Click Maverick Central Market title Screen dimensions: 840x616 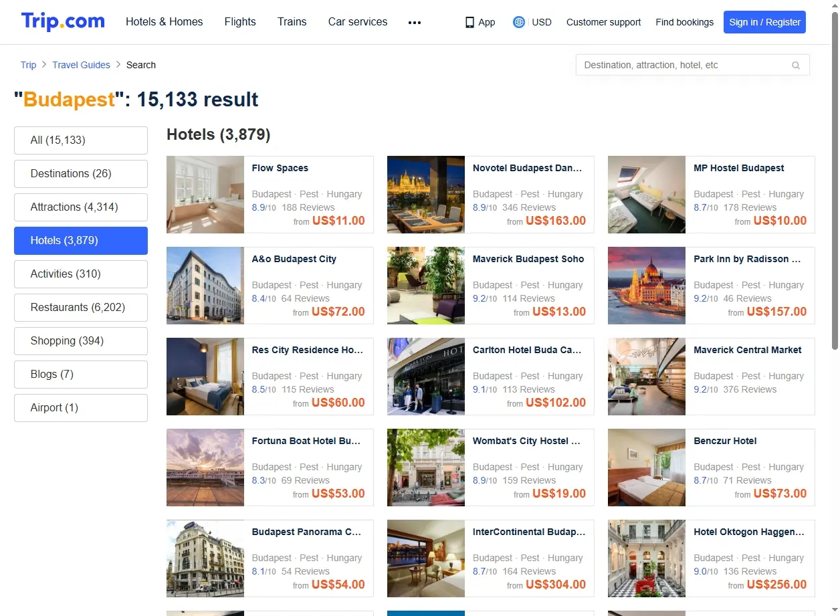pos(748,350)
